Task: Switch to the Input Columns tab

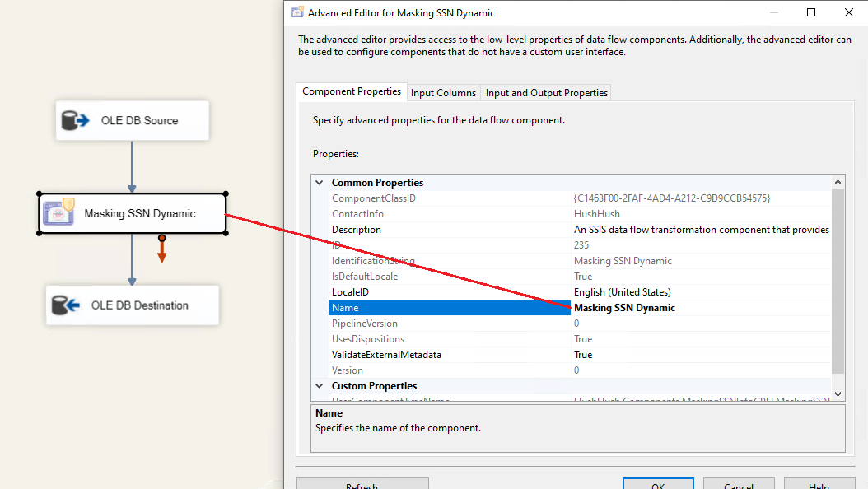Action: tap(443, 93)
